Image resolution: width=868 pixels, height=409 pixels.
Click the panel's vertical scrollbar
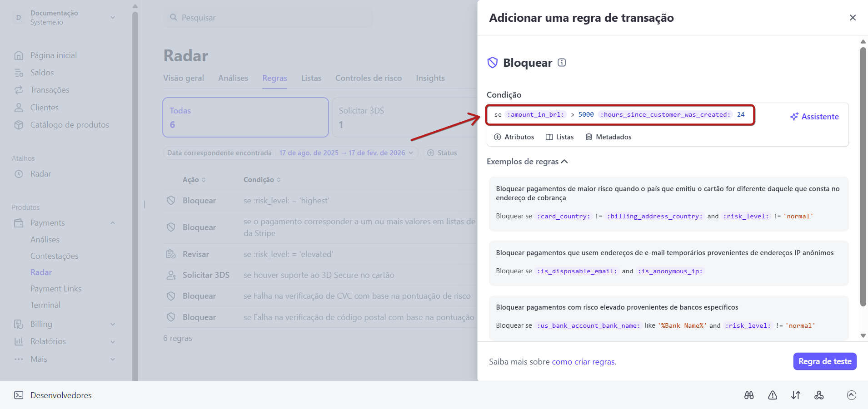pyautogui.click(x=863, y=176)
